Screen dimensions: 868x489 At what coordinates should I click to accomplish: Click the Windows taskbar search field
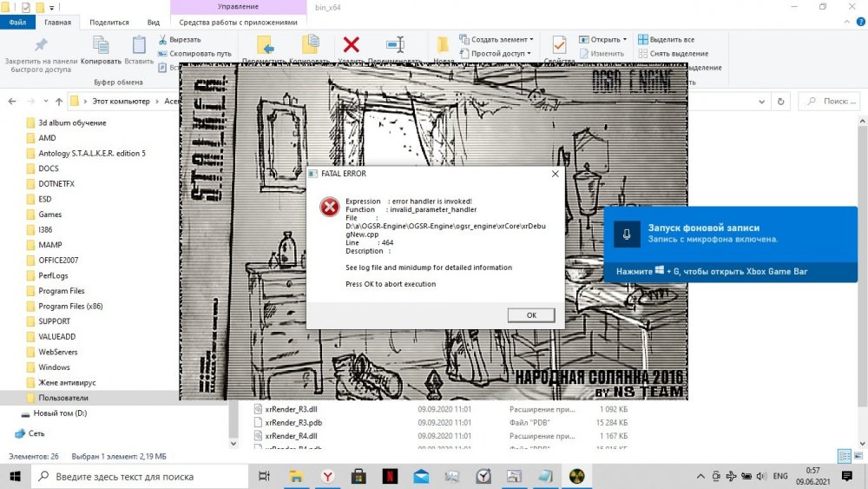[139, 476]
